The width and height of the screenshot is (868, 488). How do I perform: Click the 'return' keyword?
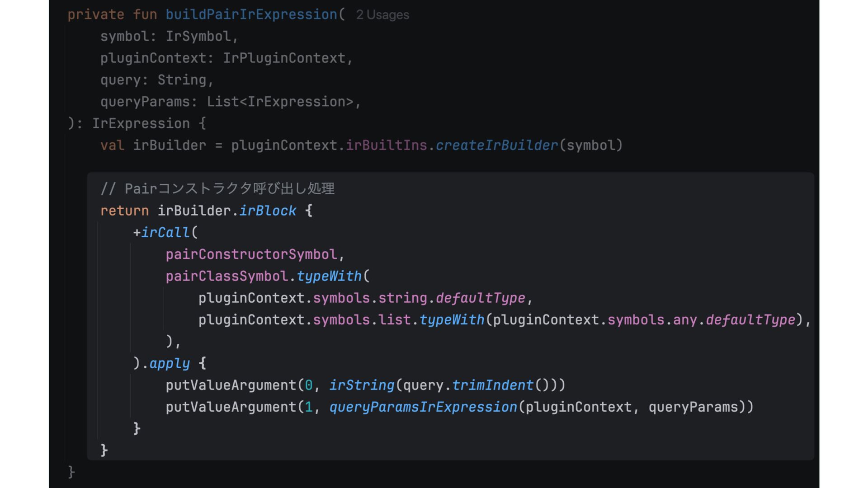tap(124, 211)
